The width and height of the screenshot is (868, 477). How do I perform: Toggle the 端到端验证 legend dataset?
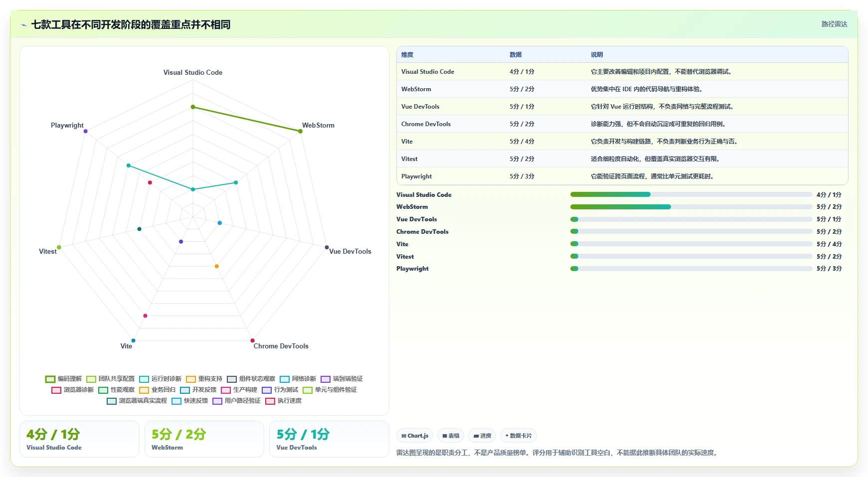pos(342,379)
